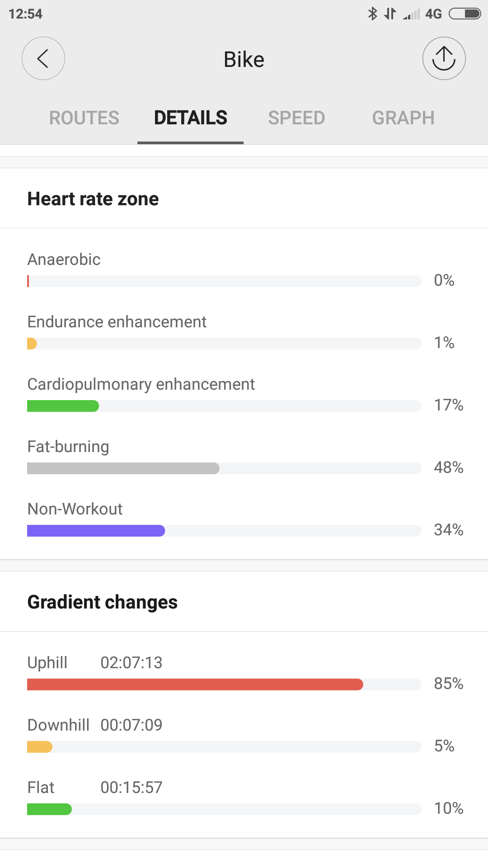Switch to the ROUTES tab
The width and height of the screenshot is (488, 868).
coord(84,118)
